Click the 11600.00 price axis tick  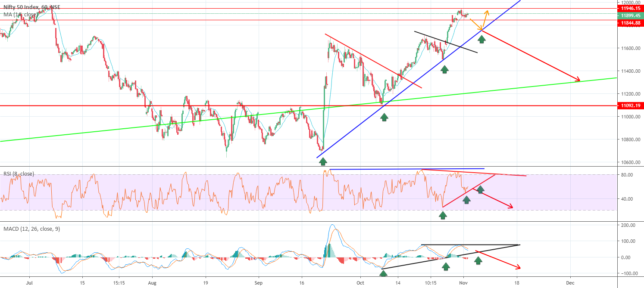[630, 48]
